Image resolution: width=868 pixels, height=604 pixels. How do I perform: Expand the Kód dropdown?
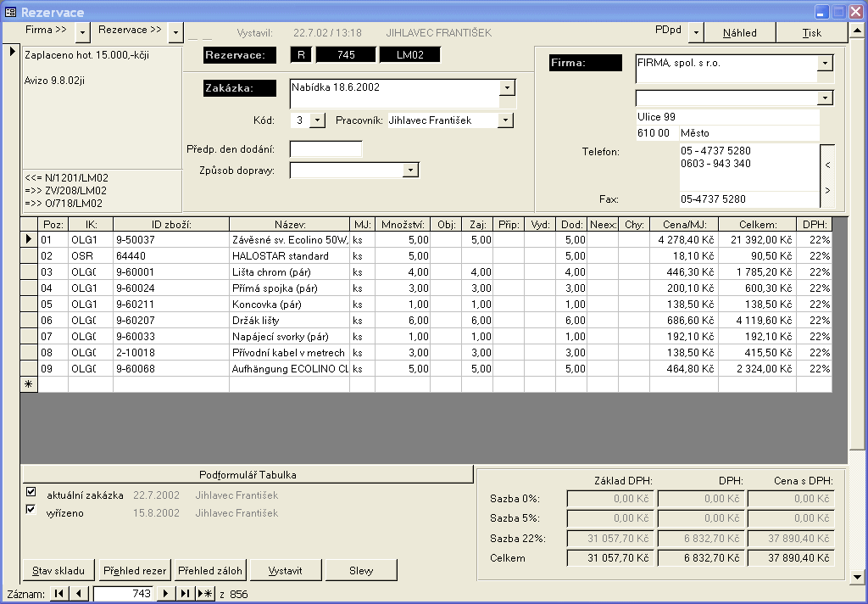[x=317, y=120]
